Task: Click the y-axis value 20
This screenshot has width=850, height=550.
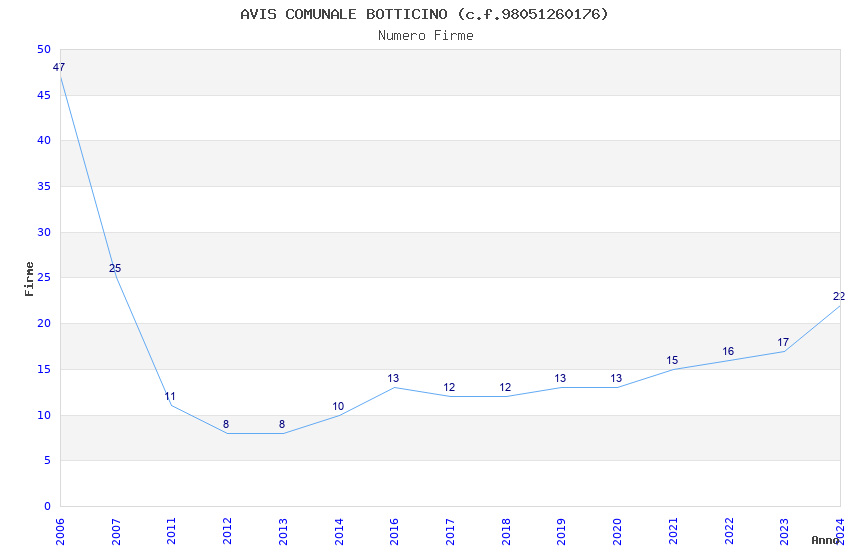Action: point(44,323)
